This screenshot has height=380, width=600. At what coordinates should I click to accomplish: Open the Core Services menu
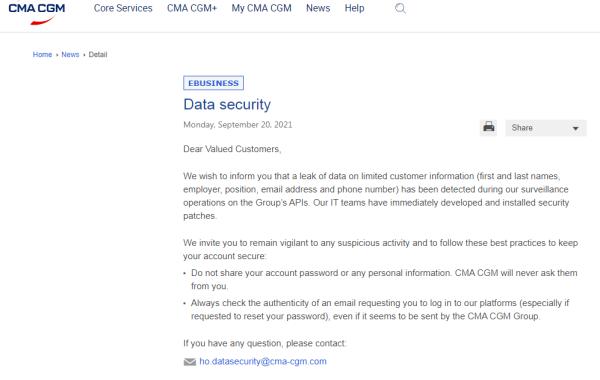(123, 8)
